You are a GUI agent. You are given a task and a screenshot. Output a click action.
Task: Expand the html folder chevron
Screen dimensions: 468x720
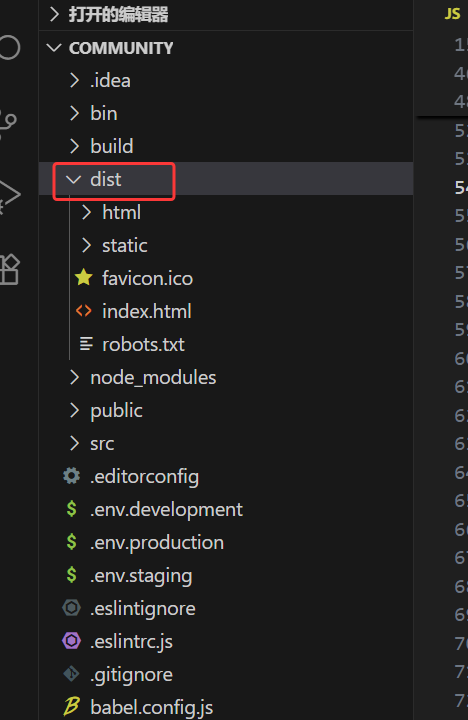(86, 212)
